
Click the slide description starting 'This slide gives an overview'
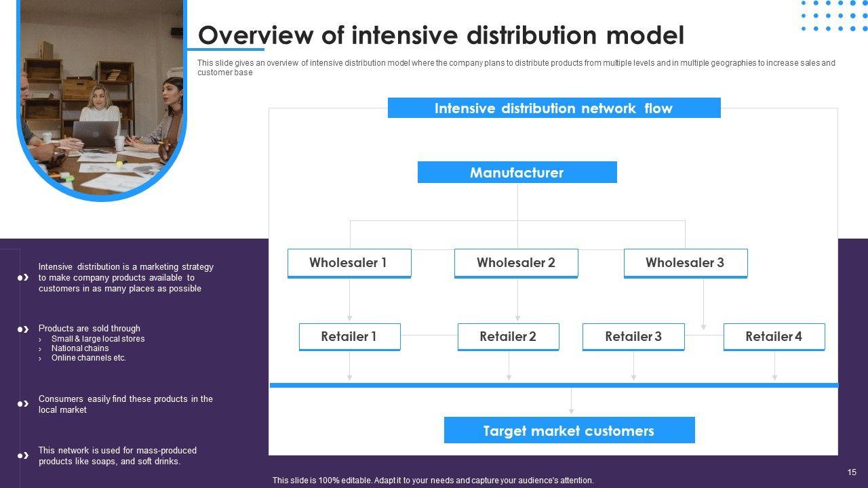(516, 68)
